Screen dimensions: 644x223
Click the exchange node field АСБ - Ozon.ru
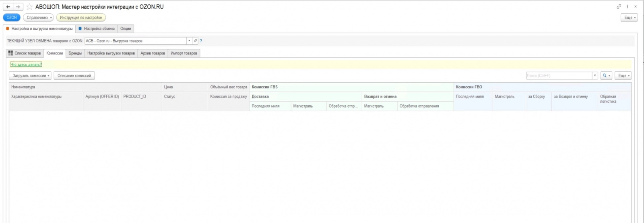point(136,41)
